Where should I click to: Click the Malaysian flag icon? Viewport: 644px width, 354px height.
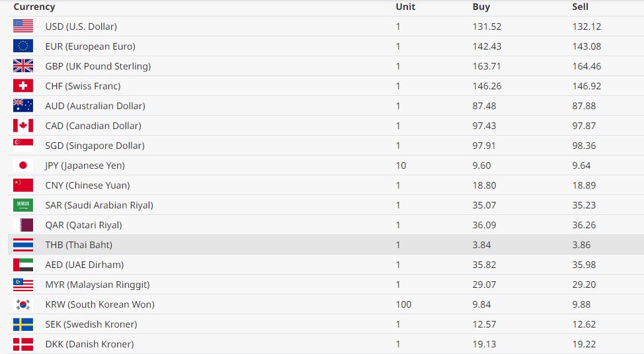[23, 285]
